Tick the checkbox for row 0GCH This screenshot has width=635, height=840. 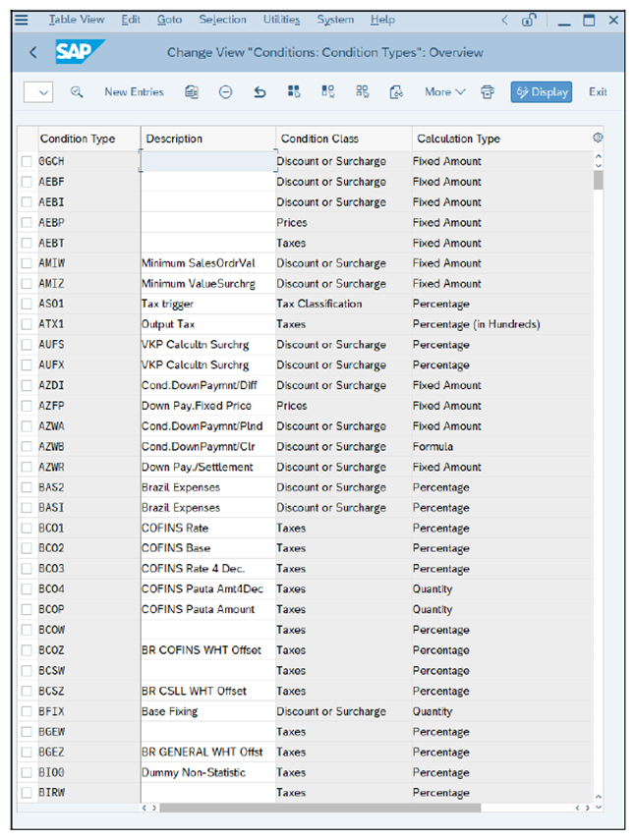coord(27,161)
